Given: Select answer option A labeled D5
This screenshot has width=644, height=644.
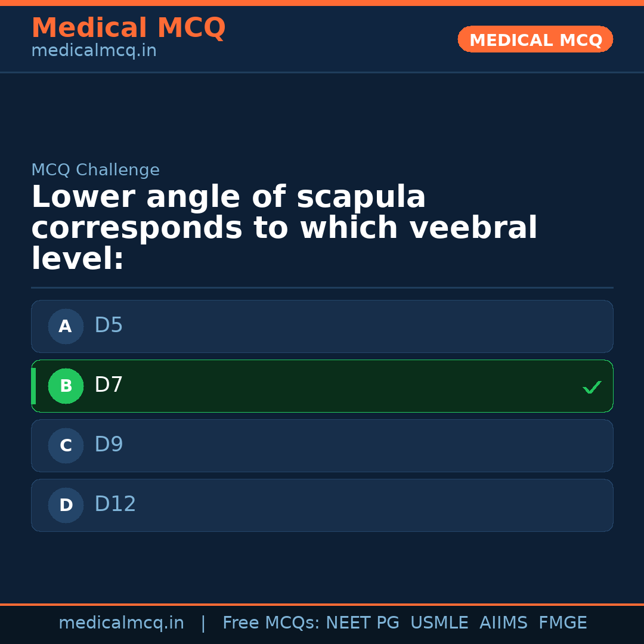Looking at the screenshot, I should 322,326.
